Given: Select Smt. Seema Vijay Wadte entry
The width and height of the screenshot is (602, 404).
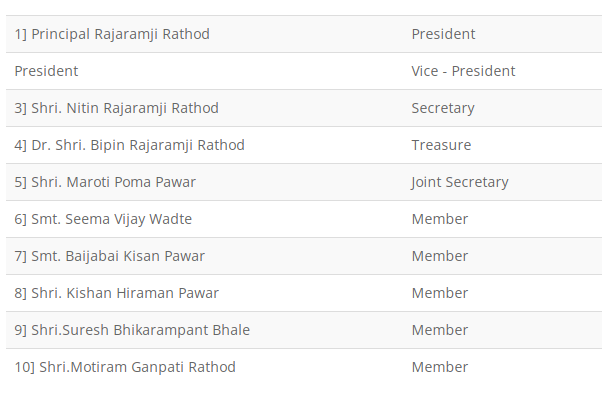Looking at the screenshot, I should pyautogui.click(x=103, y=219).
